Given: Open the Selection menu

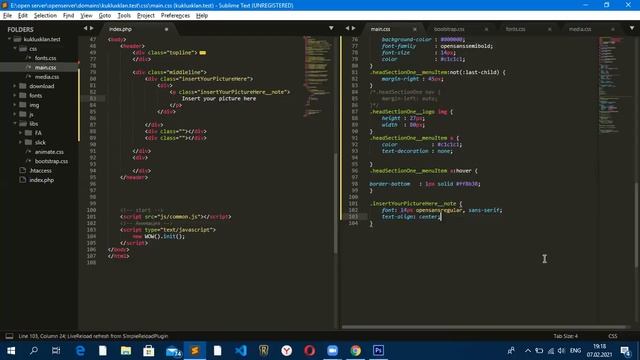Looking at the screenshot, I should coord(45,16).
